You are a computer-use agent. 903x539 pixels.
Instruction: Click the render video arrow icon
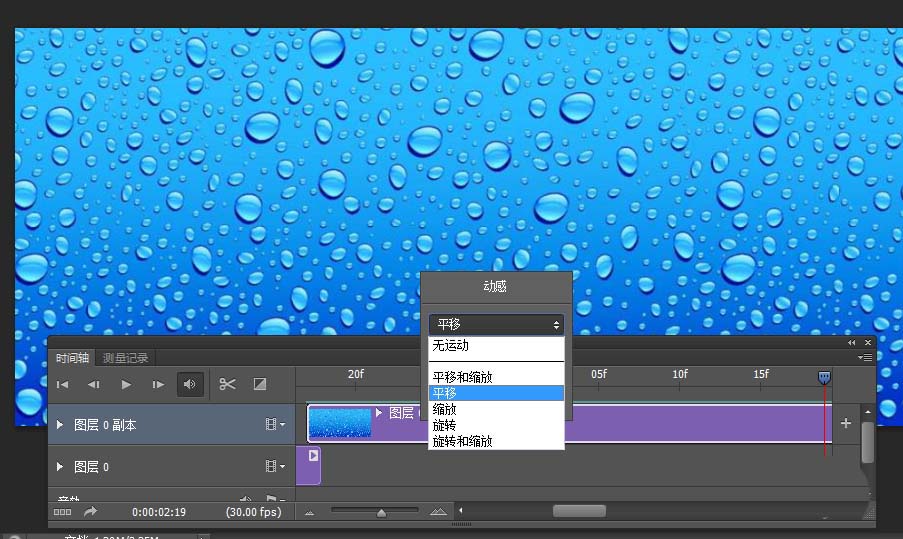(x=90, y=511)
